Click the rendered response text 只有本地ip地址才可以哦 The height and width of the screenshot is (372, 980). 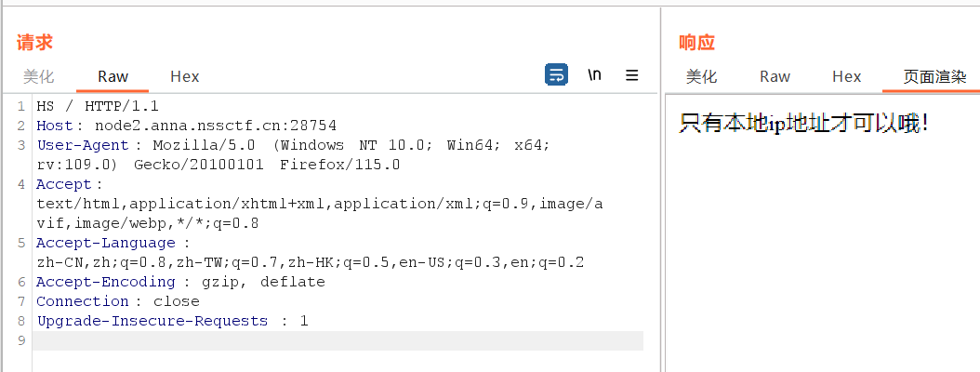pos(803,123)
